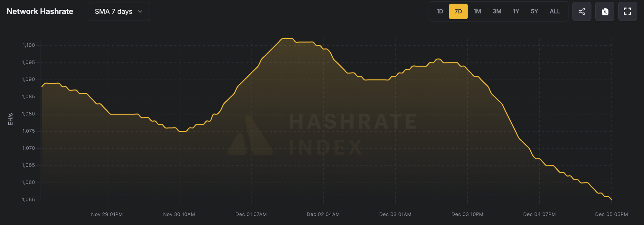This screenshot has width=644, height=225.
Task: Click the 1,100 y-axis label
Action: (x=29, y=45)
